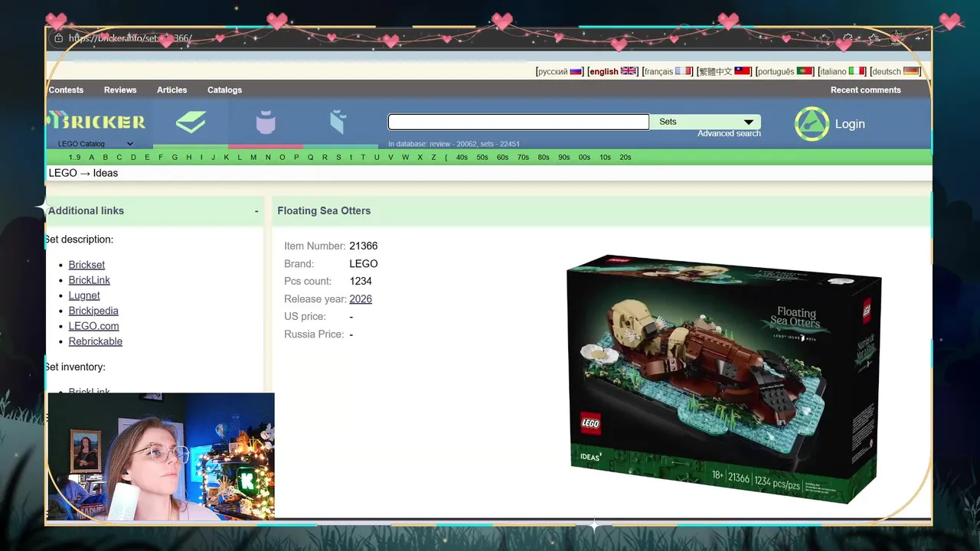The image size is (980, 551).
Task: Filter sets by letter A
Action: tap(92, 157)
